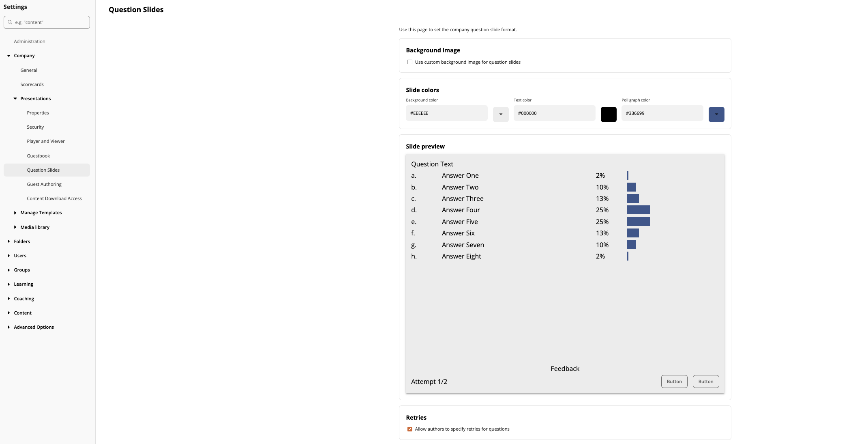Click the Text color hex field
868x444 pixels.
pos(554,113)
